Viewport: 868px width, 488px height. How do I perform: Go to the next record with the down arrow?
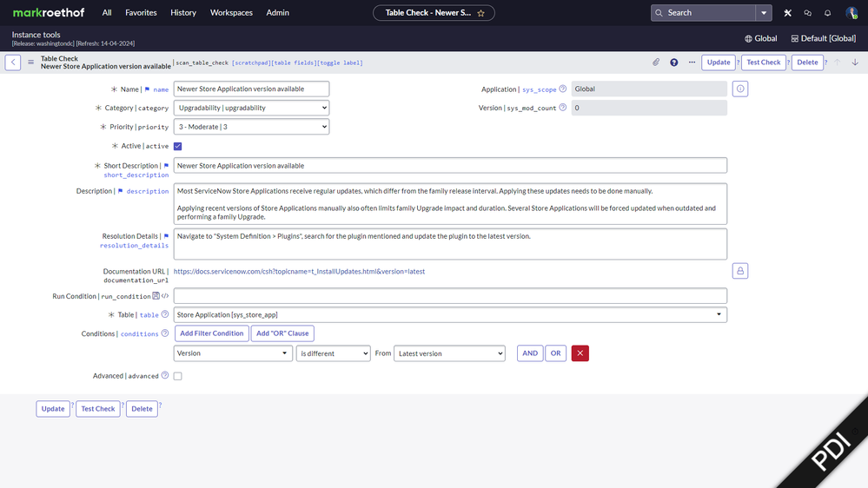(855, 63)
